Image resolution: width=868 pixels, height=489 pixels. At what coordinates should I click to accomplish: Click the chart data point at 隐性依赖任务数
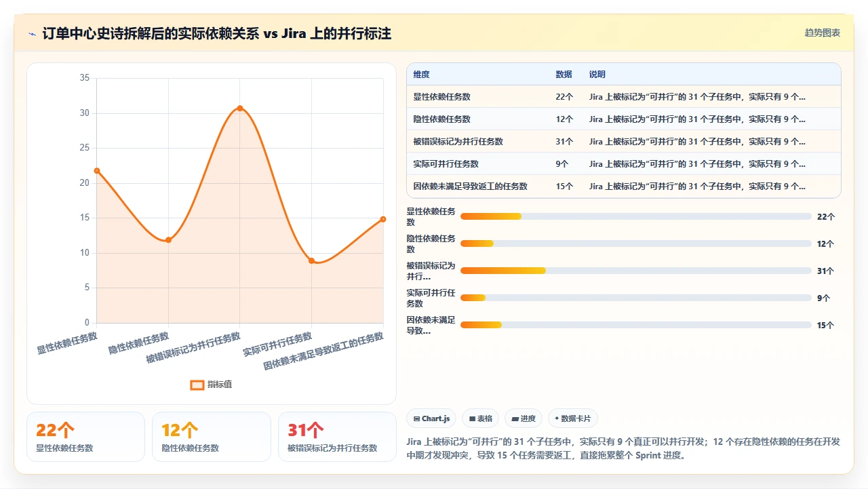click(x=168, y=240)
